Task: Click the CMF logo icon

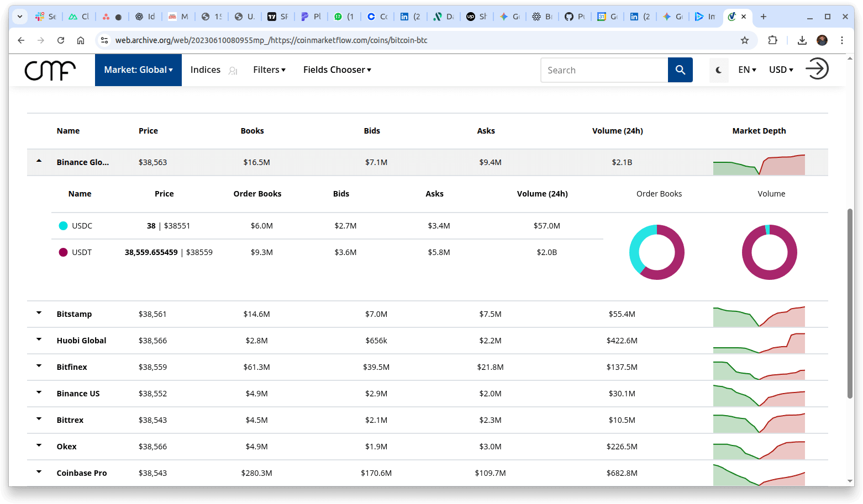Action: coord(50,70)
